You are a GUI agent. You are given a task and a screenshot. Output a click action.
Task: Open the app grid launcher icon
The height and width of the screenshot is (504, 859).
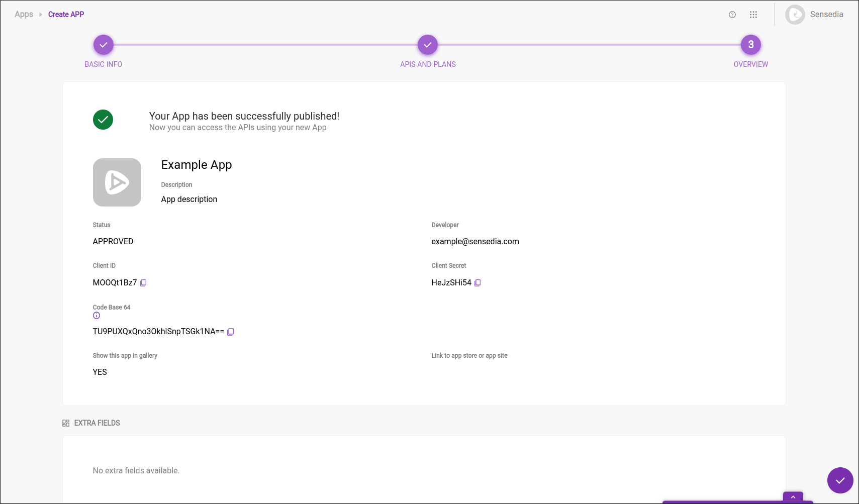coord(754,15)
